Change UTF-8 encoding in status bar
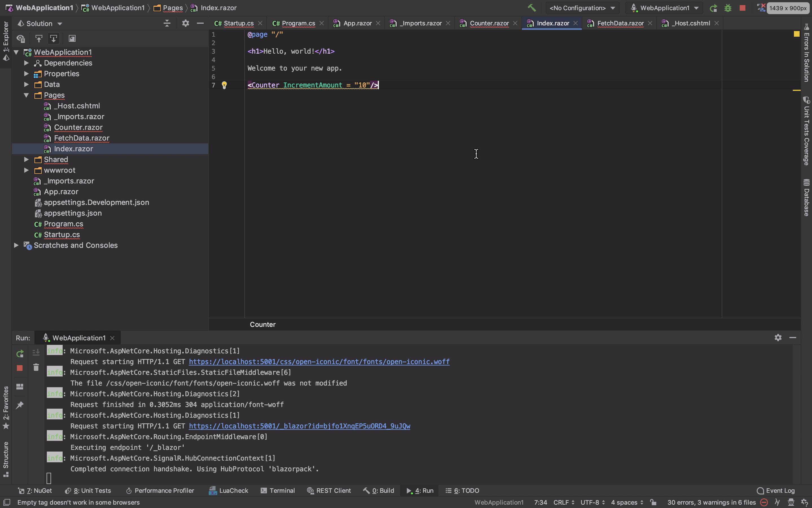This screenshot has width=812, height=508. 593,503
